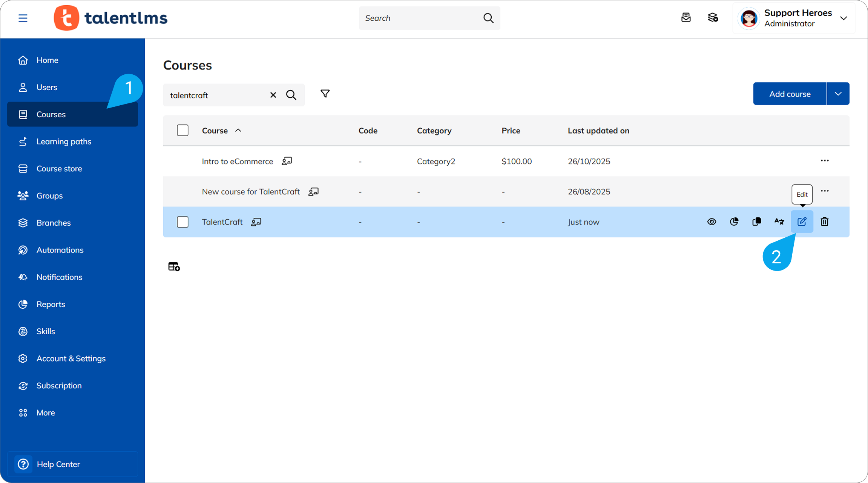
Task: Toggle the Course column sort chevron
Action: click(239, 130)
